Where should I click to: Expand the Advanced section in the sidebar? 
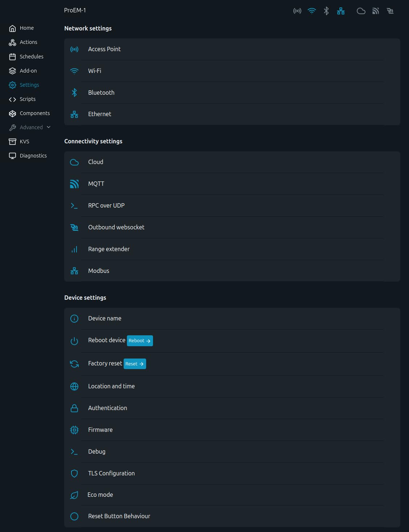pyautogui.click(x=30, y=127)
